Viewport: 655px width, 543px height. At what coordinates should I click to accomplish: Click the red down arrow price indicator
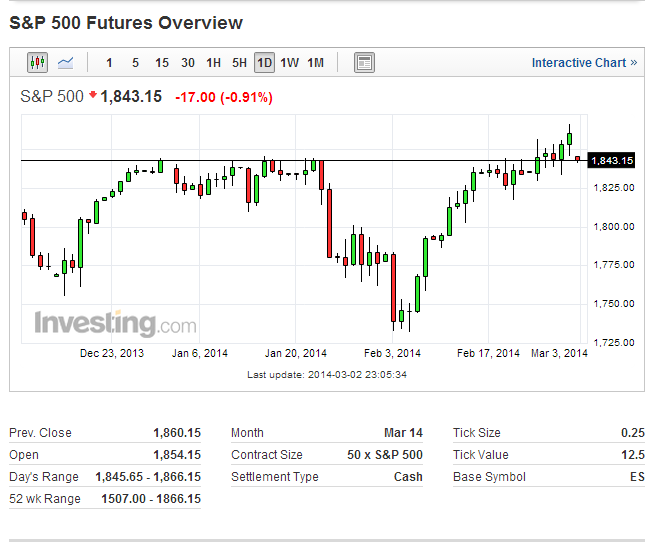coord(93,95)
